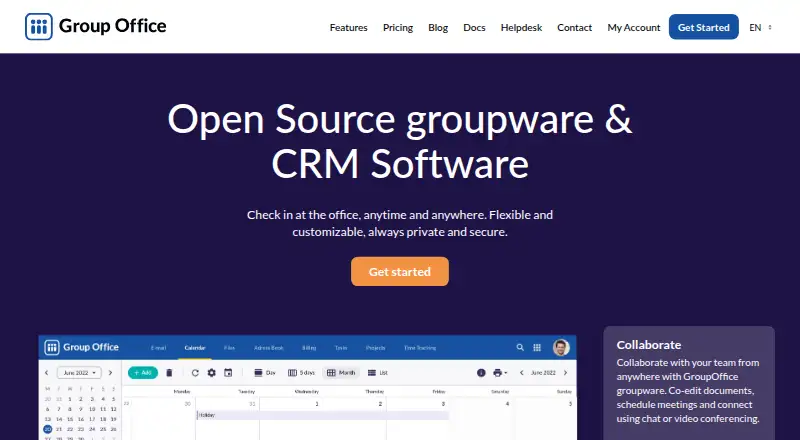
Task: Click the Group Office logo icon
Action: [x=39, y=27]
